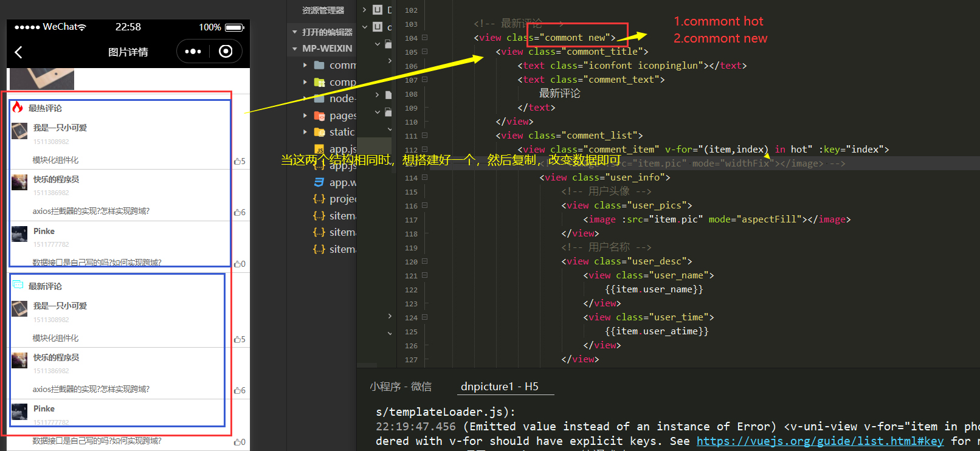Click the braces icon of proje file
Image resolution: width=980 pixels, height=451 pixels.
coord(319,199)
